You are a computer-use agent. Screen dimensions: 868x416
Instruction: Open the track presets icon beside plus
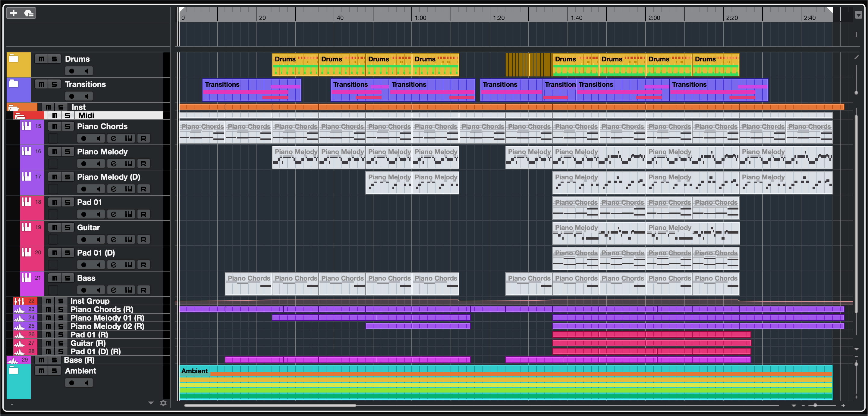[29, 13]
